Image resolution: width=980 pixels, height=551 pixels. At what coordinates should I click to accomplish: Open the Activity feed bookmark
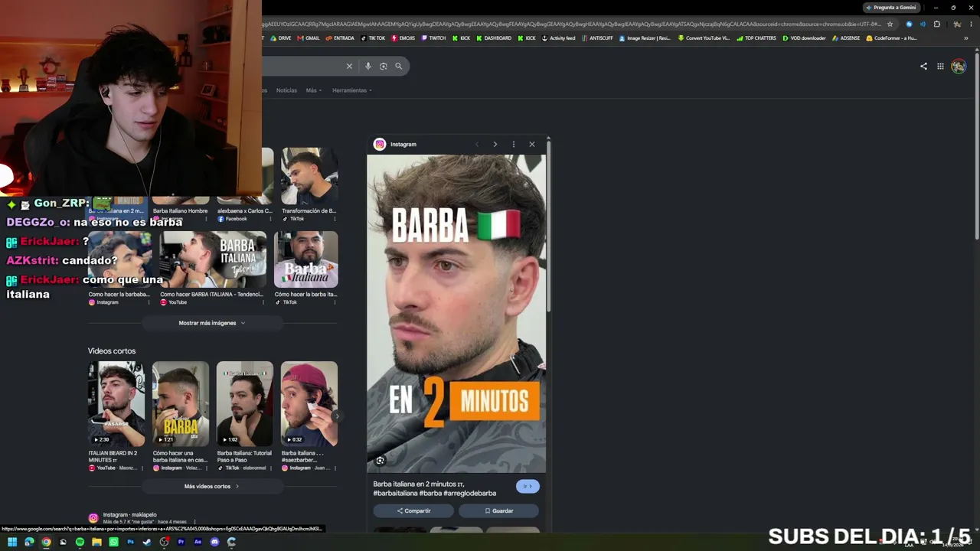[x=558, y=38]
